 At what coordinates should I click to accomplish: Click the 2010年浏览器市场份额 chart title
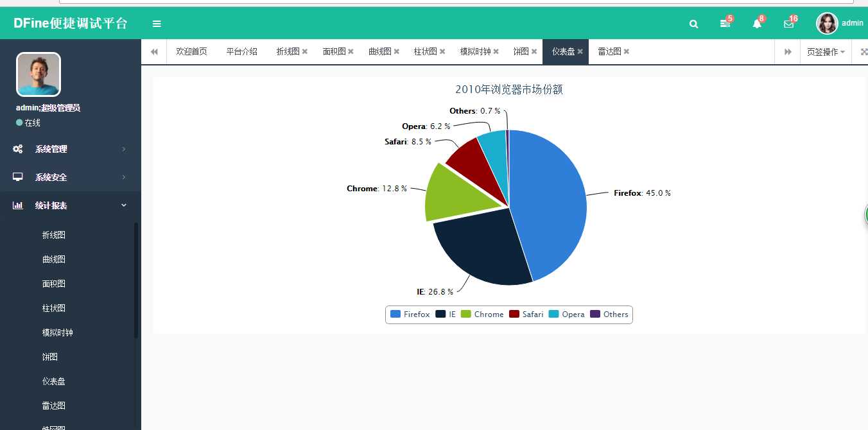tap(509, 90)
